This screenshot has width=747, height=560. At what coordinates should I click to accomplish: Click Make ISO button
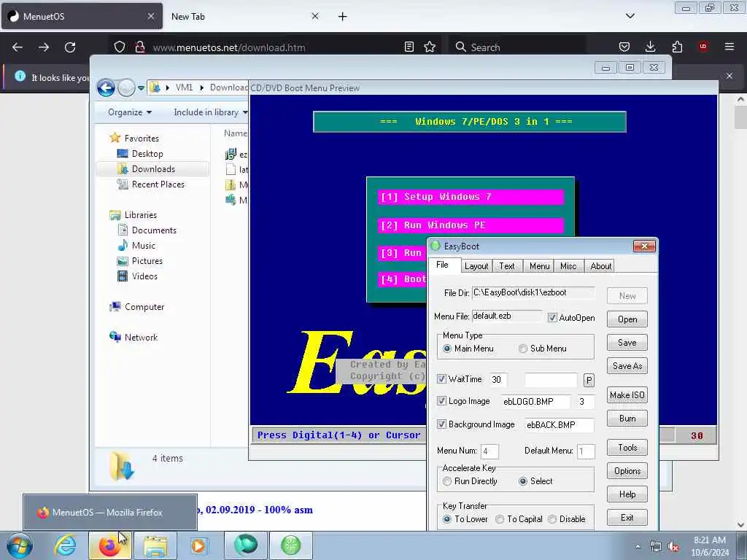tap(627, 394)
